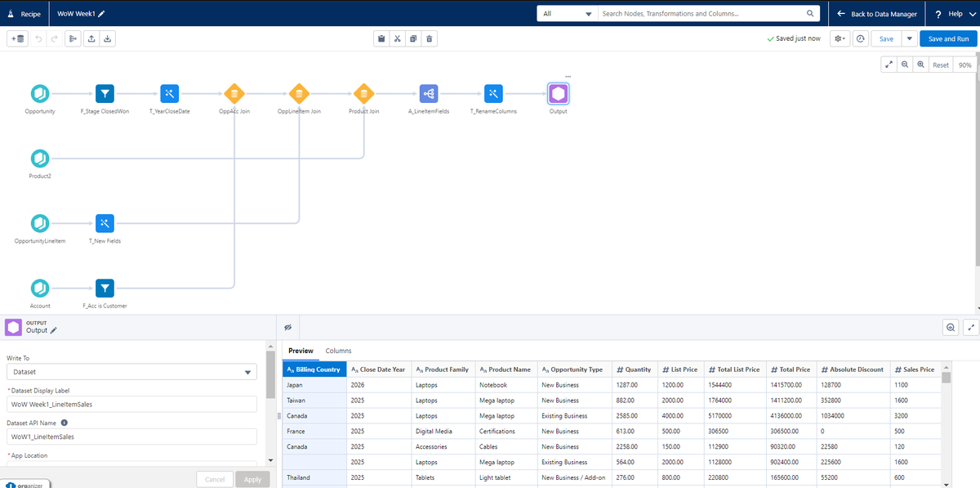
Task: Open the settings gear dropdown
Action: 840,38
